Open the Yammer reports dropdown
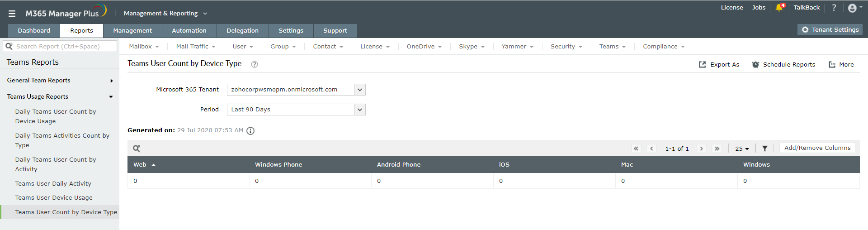The width and height of the screenshot is (868, 230). [x=518, y=47]
